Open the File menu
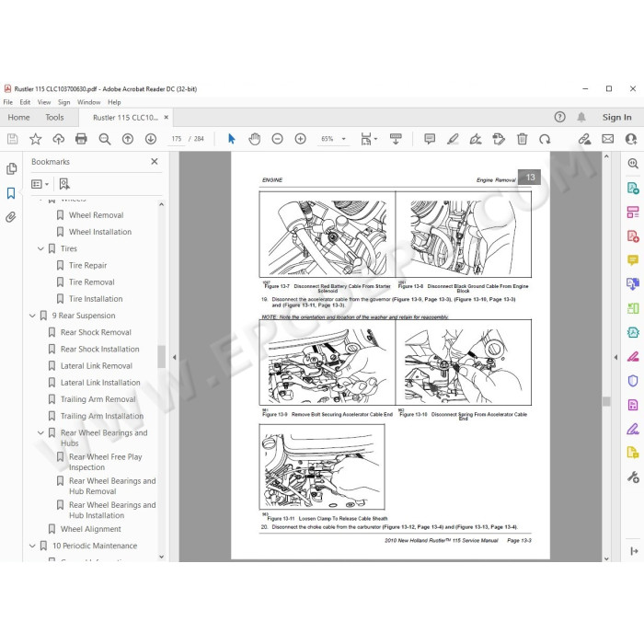 pyautogui.click(x=7, y=102)
